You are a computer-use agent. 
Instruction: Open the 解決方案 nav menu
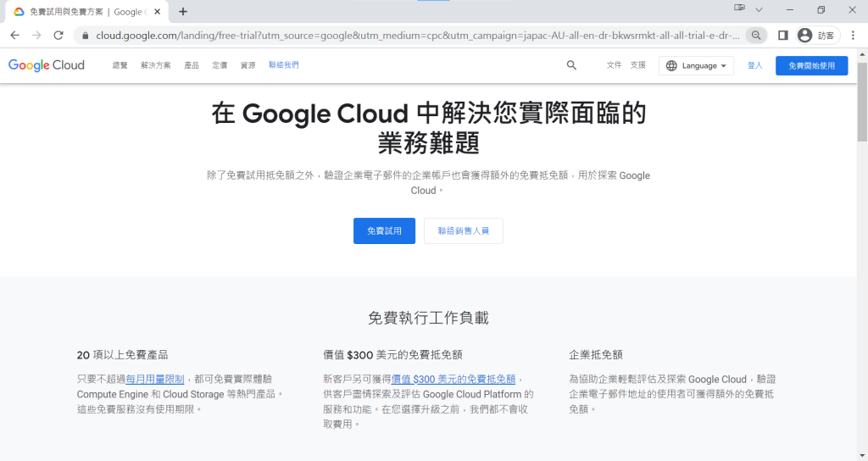(156, 65)
